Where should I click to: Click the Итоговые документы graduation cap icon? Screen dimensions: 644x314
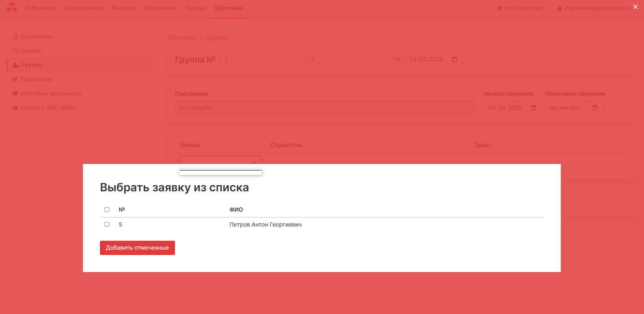click(15, 94)
